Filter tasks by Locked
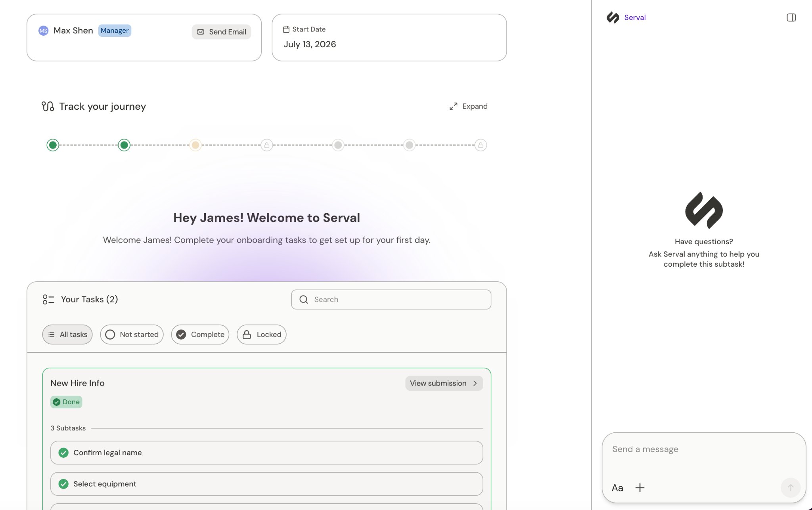This screenshot has height=510, width=812. coord(262,334)
